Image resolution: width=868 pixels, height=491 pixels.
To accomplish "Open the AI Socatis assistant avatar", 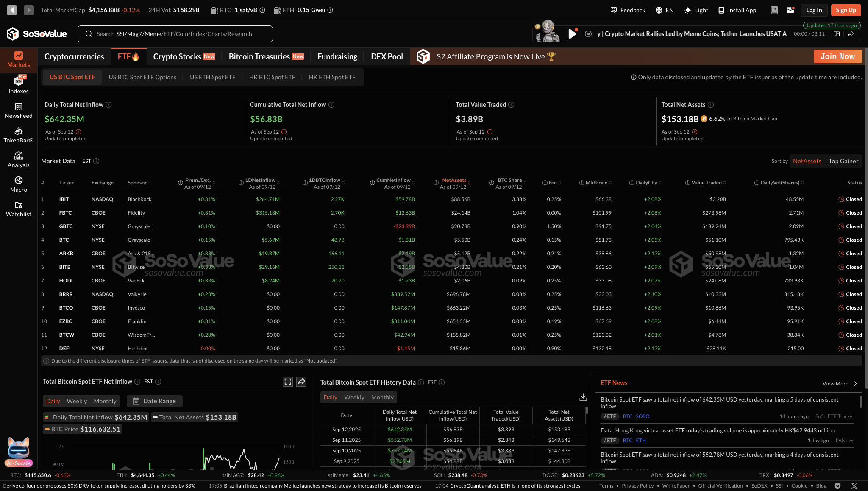I will 19,452.
